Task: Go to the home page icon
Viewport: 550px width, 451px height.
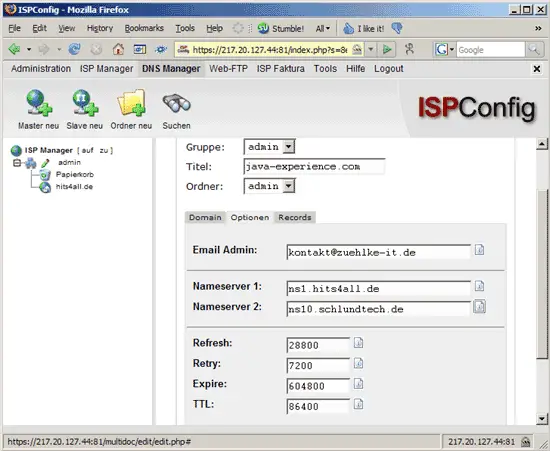Action: click(x=118, y=49)
